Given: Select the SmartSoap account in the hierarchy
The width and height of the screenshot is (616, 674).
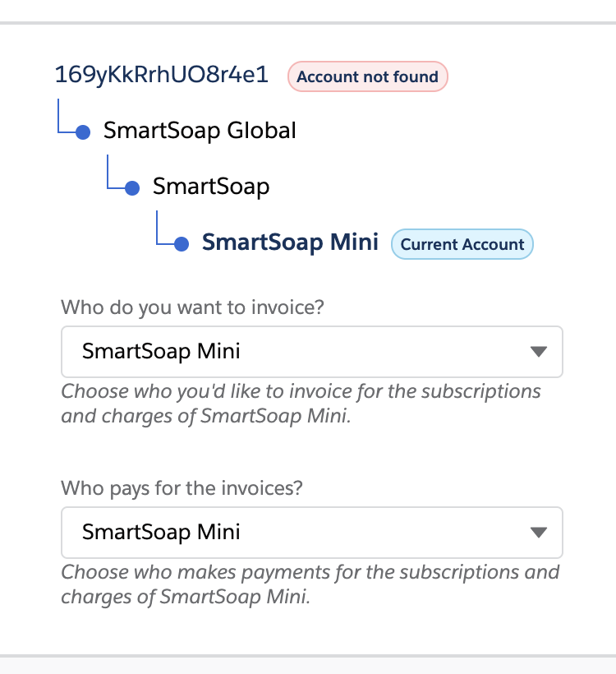Looking at the screenshot, I should coord(211,187).
